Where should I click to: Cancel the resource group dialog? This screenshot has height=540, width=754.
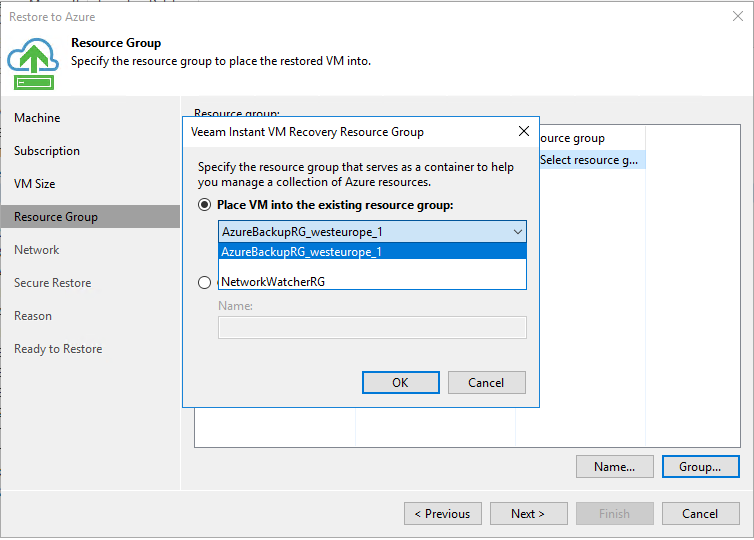(487, 382)
